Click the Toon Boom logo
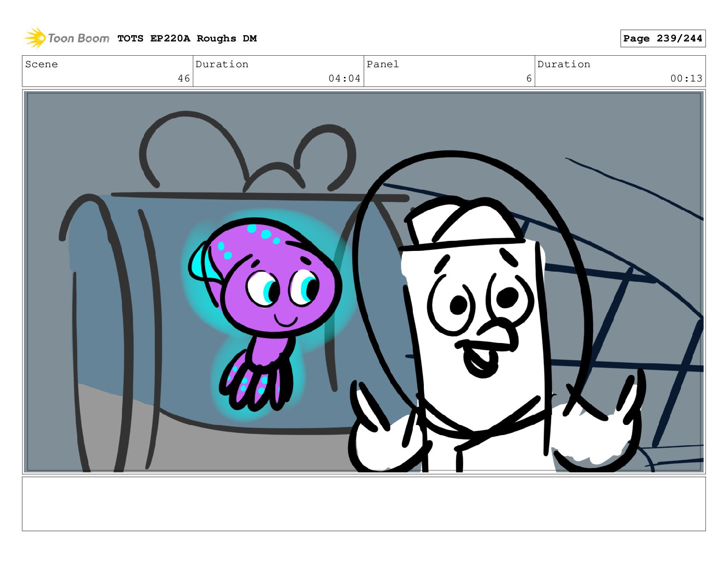 67,38
